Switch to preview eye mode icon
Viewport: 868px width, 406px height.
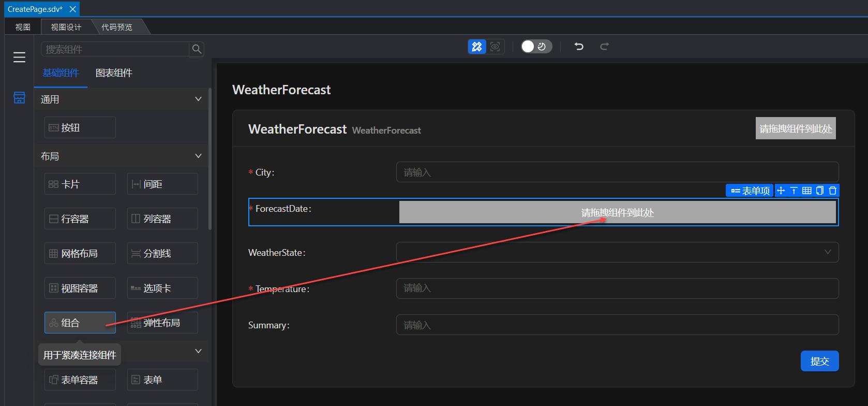tap(495, 47)
